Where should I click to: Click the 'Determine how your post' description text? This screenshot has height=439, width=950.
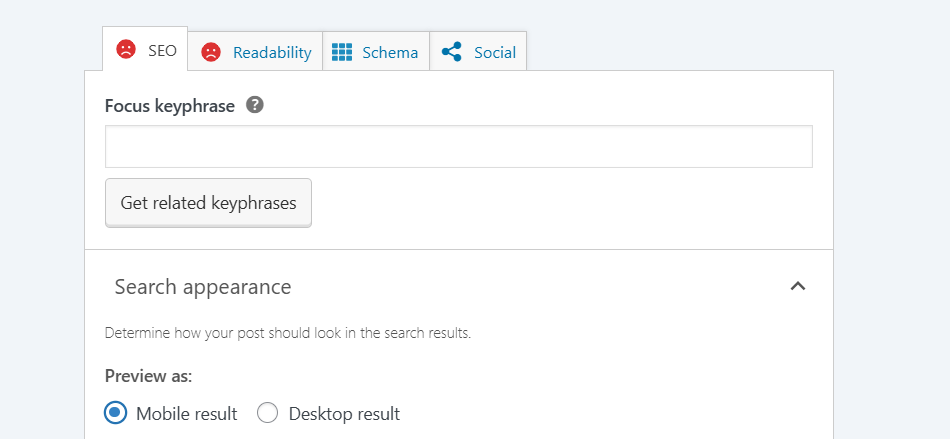(x=288, y=334)
